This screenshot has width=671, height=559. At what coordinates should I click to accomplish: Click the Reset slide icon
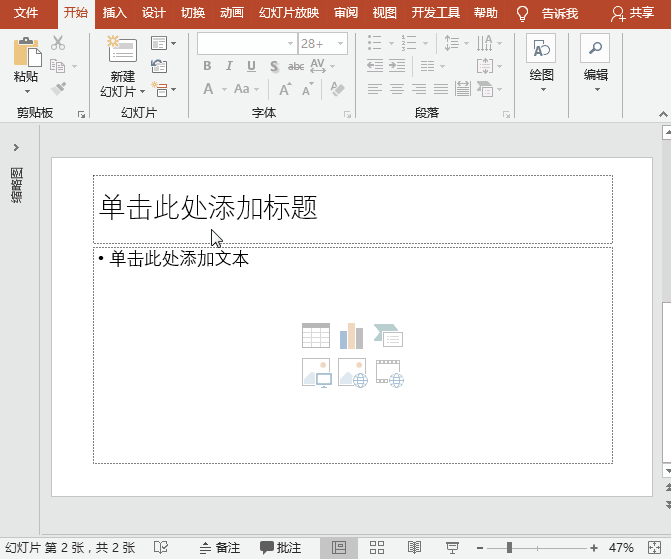159,66
